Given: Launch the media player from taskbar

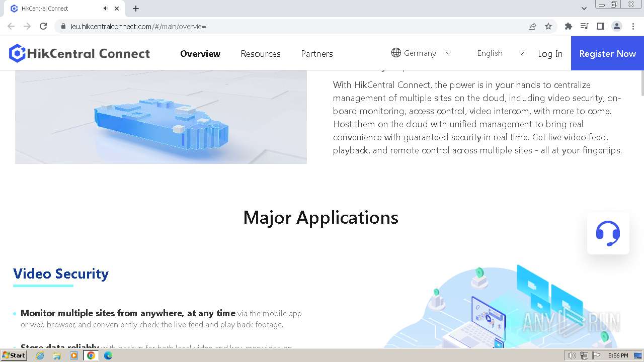Looking at the screenshot, I should tap(74, 355).
